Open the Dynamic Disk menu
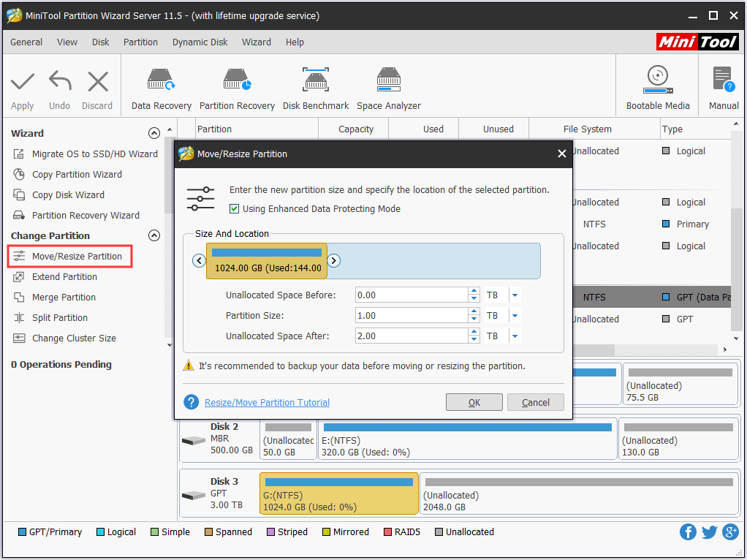The height and width of the screenshot is (560, 747). (x=200, y=42)
